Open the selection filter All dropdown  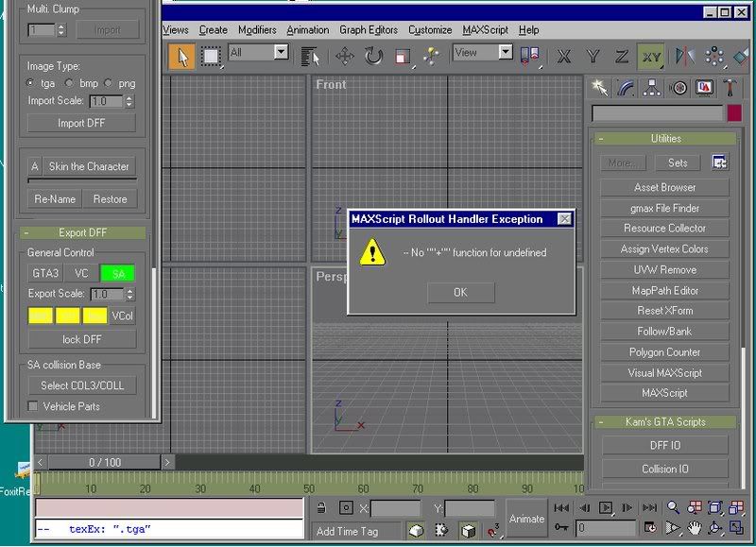coord(281,53)
